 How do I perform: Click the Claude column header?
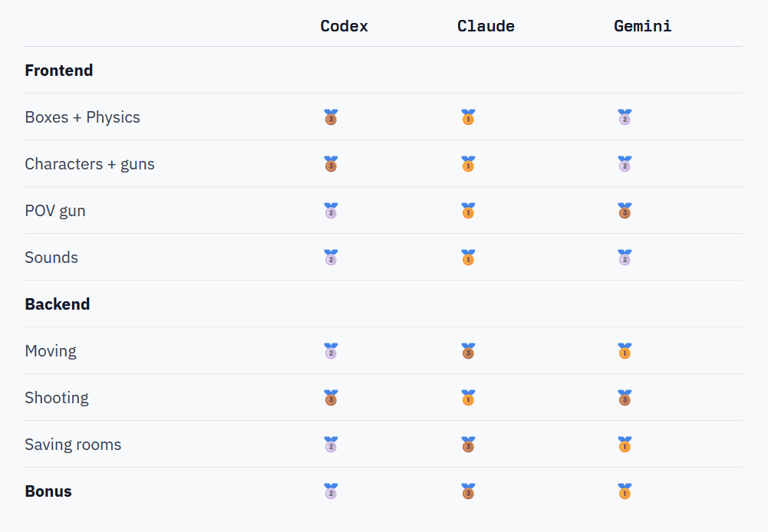486,26
